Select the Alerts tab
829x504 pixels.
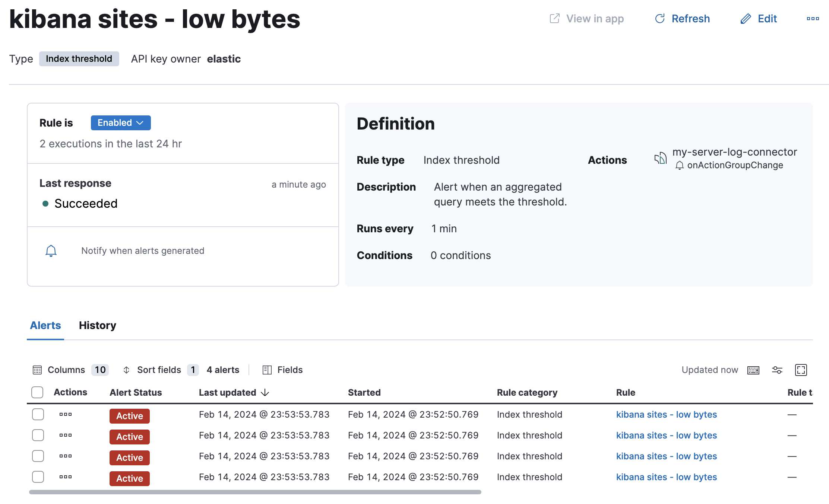coord(45,325)
